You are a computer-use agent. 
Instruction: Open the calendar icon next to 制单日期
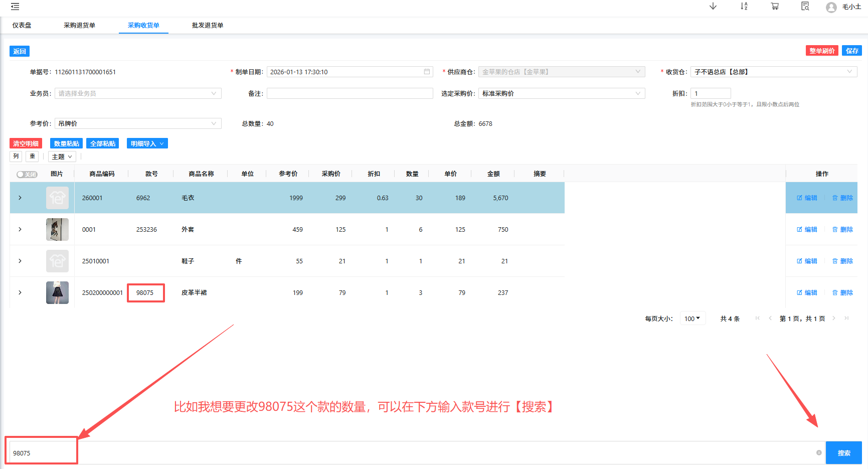427,71
